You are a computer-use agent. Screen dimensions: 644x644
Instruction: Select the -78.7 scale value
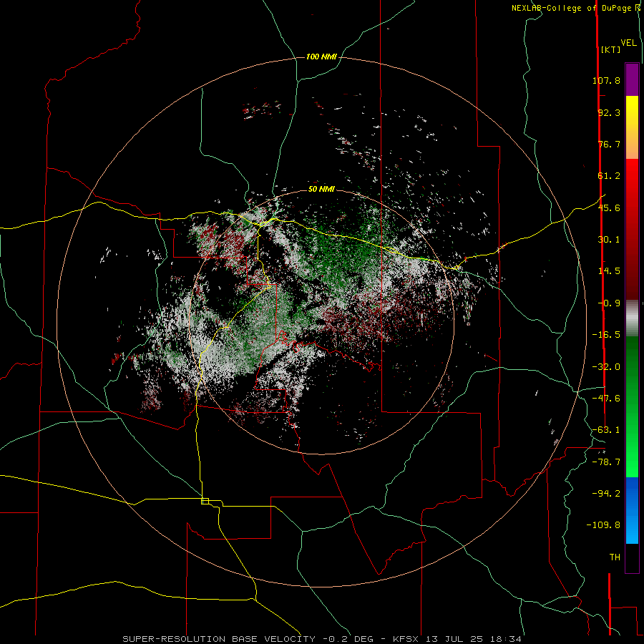[x=606, y=462]
